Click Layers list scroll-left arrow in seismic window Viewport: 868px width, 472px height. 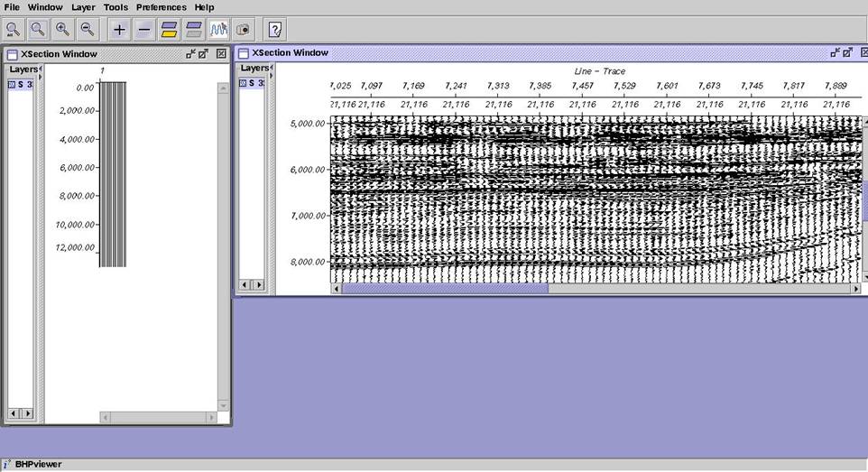pyautogui.click(x=245, y=285)
